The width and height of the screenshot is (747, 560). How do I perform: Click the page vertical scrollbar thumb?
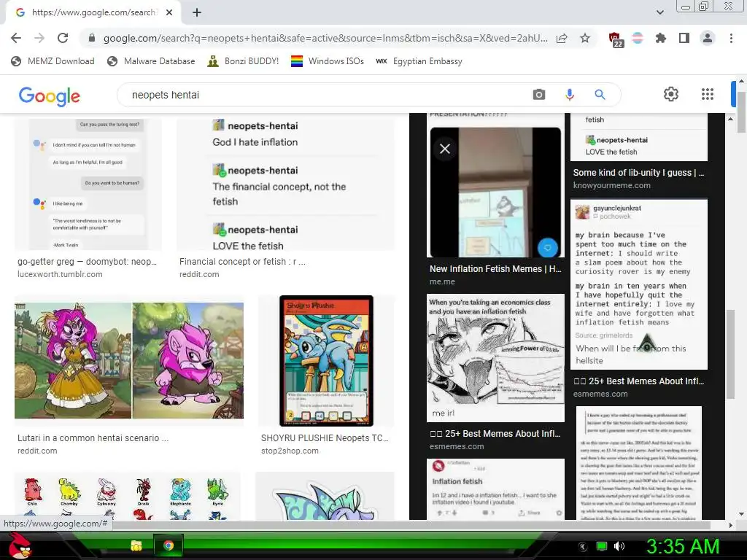pyautogui.click(x=742, y=113)
